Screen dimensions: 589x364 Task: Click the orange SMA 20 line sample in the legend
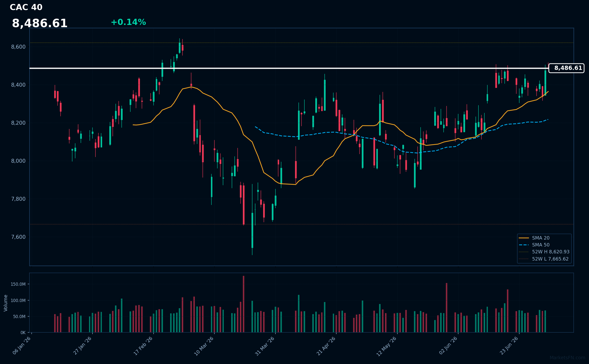pos(524,238)
